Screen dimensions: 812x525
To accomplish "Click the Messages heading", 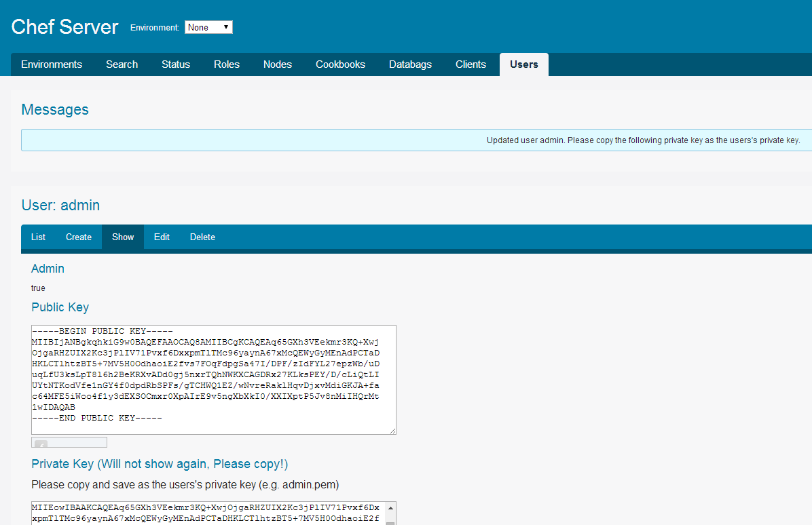I will (x=55, y=110).
